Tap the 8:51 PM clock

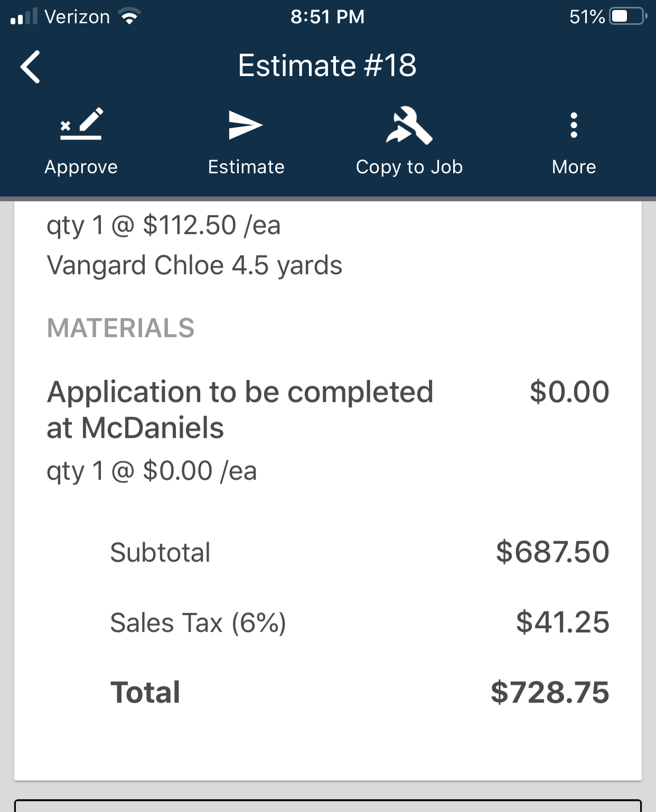pos(327,17)
